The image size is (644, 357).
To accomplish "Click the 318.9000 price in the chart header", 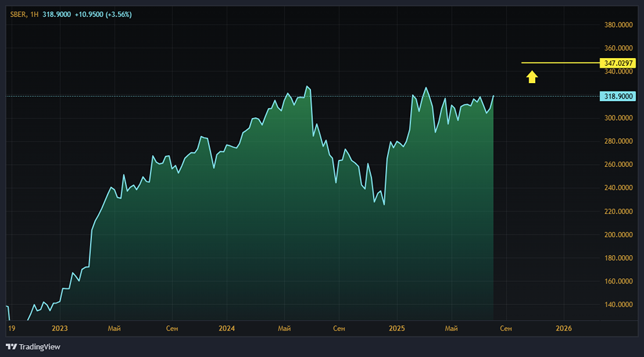I will coord(57,14).
